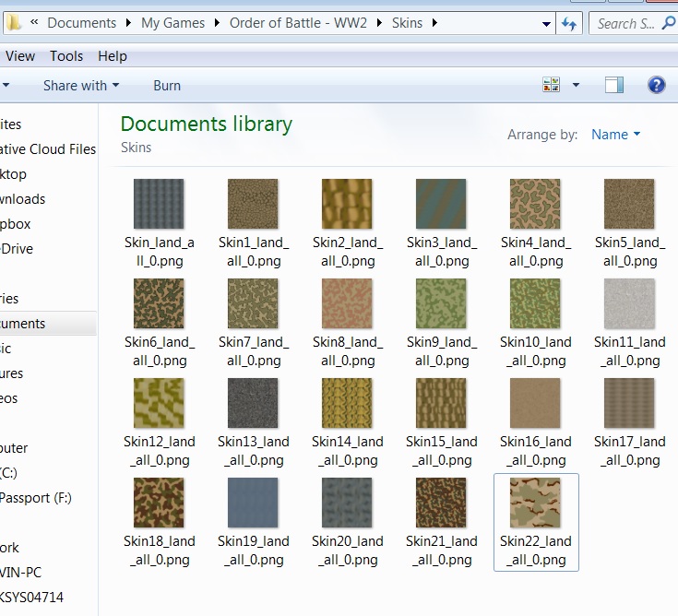Select the Skin_land_all_0.png thumbnail
Screen dimensions: 678x616
point(160,205)
